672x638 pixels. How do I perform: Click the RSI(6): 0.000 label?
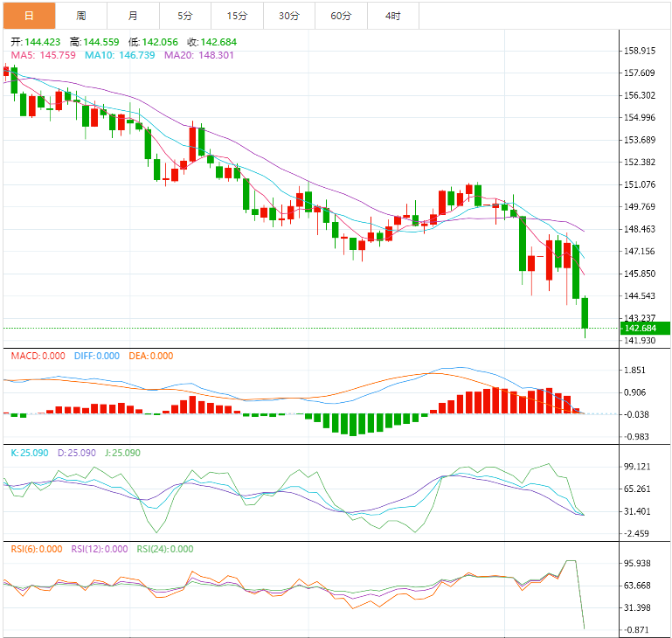[x=37, y=549]
